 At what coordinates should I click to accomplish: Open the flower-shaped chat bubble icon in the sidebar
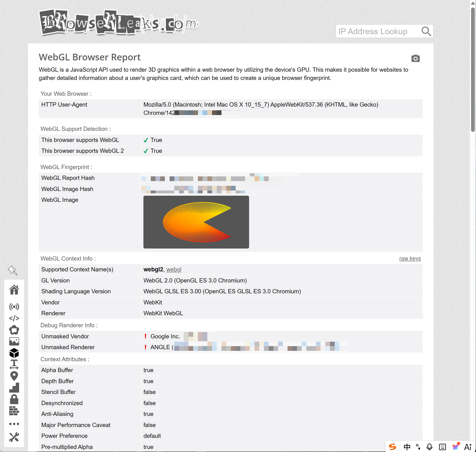tap(14, 330)
